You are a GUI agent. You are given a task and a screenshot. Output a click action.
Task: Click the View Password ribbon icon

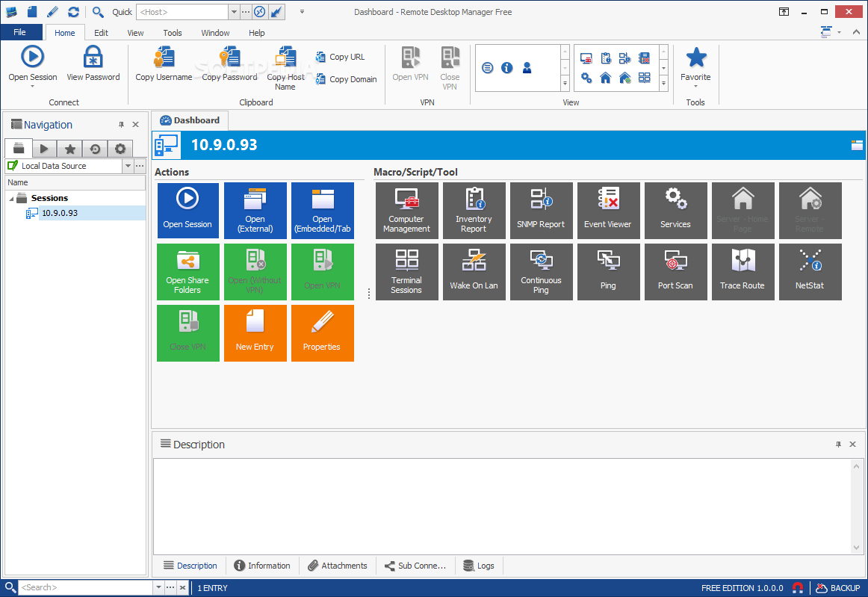(93, 57)
